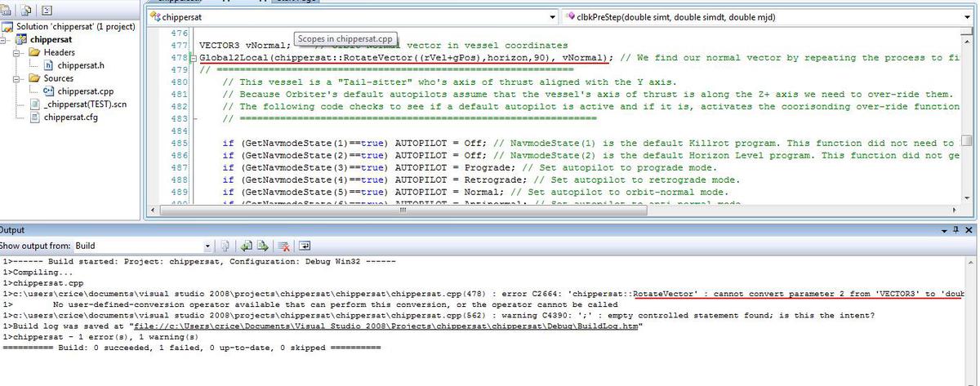Open _chippersat(TEST).scn file
Viewport: 980px width, 386px height.
tap(78, 104)
